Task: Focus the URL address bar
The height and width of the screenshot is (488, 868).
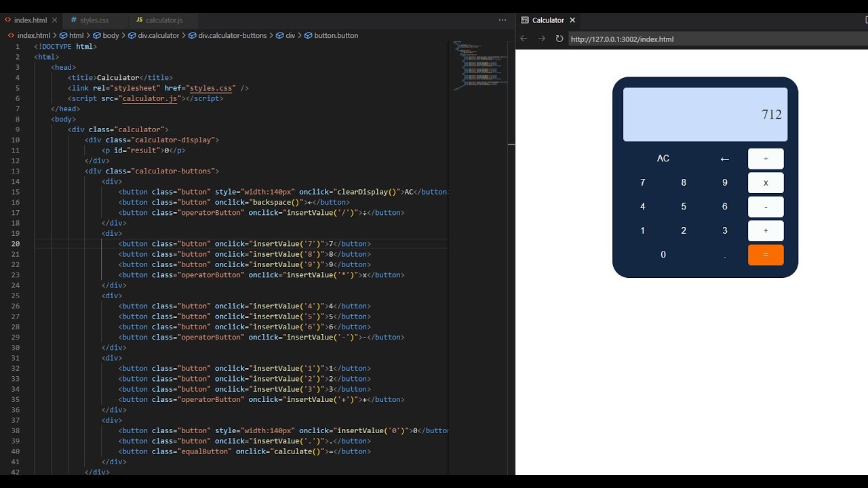Action: pyautogui.click(x=717, y=39)
